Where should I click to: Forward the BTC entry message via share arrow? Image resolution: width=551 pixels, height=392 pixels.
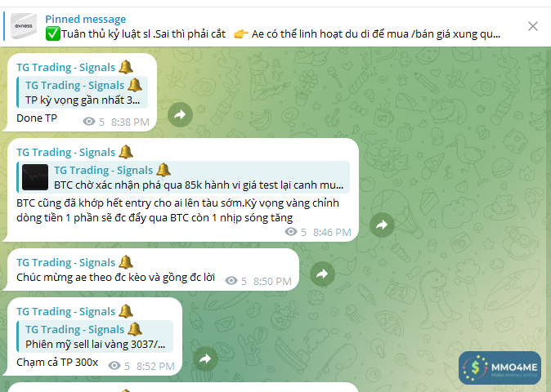382,225
